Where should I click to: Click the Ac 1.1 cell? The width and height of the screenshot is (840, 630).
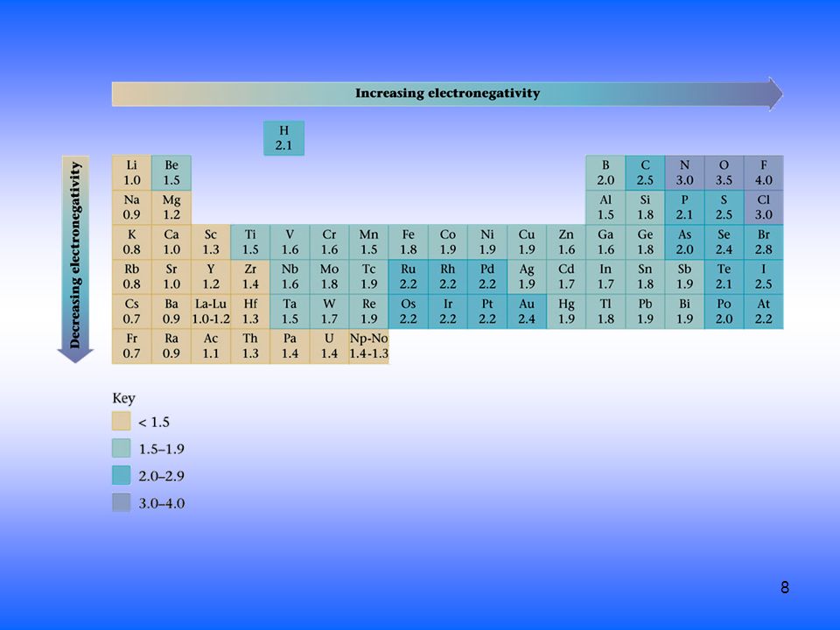tap(211, 346)
